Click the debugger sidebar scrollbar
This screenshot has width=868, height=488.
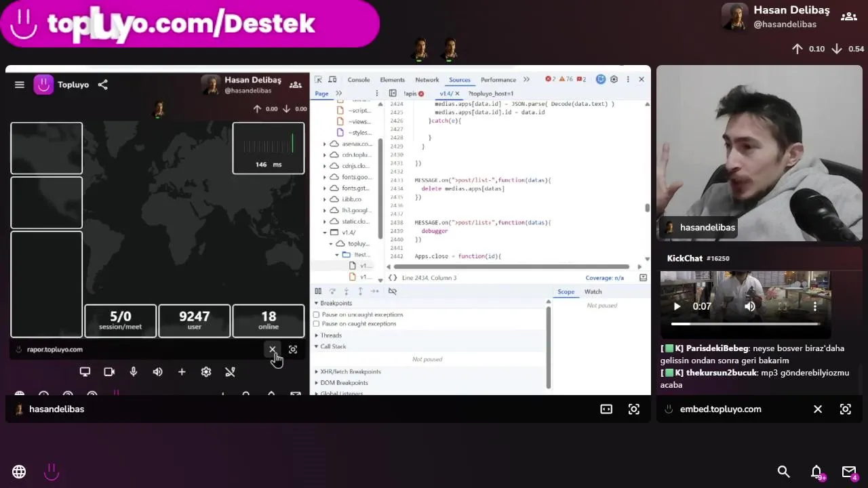pyautogui.click(x=549, y=348)
